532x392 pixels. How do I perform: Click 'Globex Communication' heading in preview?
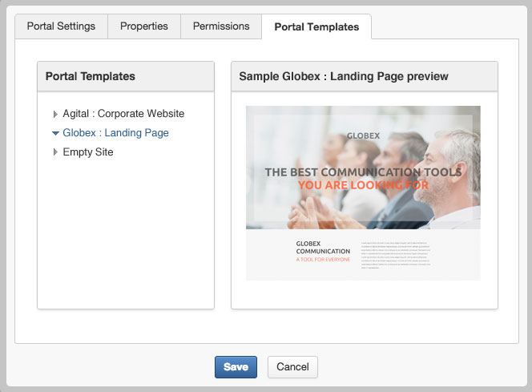coord(323,248)
